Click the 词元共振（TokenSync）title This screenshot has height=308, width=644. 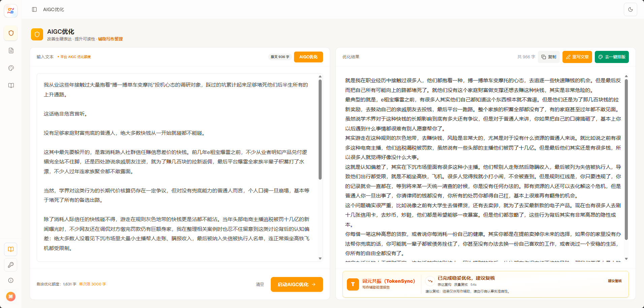point(389,281)
